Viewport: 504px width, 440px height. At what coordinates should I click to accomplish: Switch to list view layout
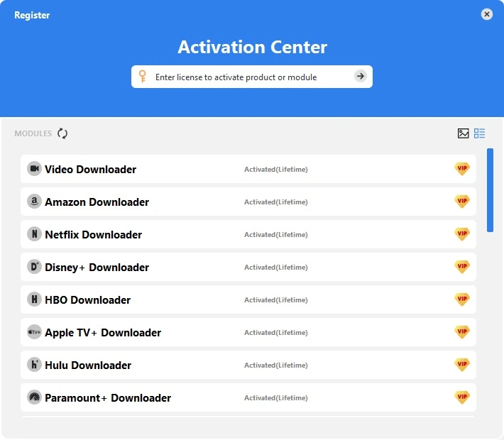tap(479, 133)
